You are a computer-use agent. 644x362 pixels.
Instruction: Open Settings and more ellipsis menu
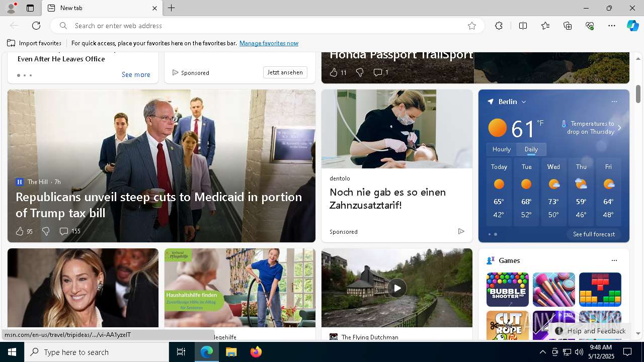click(612, 26)
